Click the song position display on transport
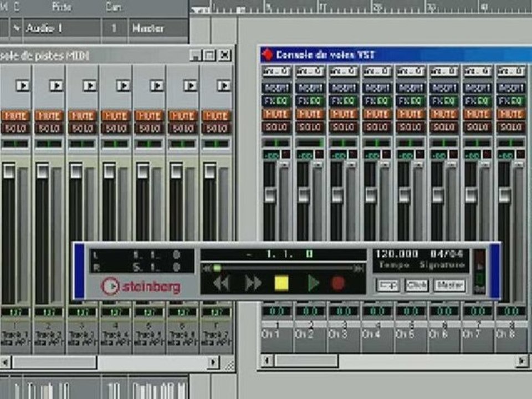The height and width of the screenshot is (399, 532). coord(283,254)
